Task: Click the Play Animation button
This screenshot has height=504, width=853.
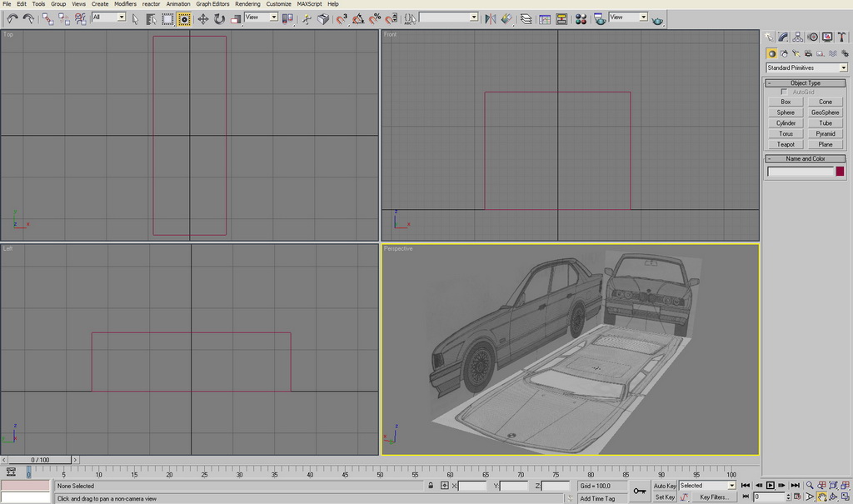Action: 771,486
